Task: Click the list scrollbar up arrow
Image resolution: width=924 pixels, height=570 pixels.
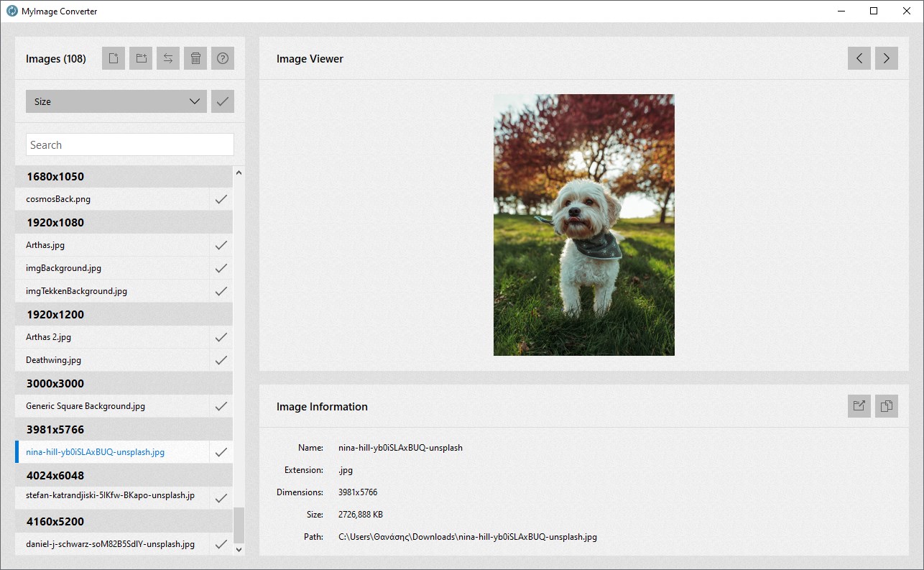Action: pyautogui.click(x=239, y=172)
